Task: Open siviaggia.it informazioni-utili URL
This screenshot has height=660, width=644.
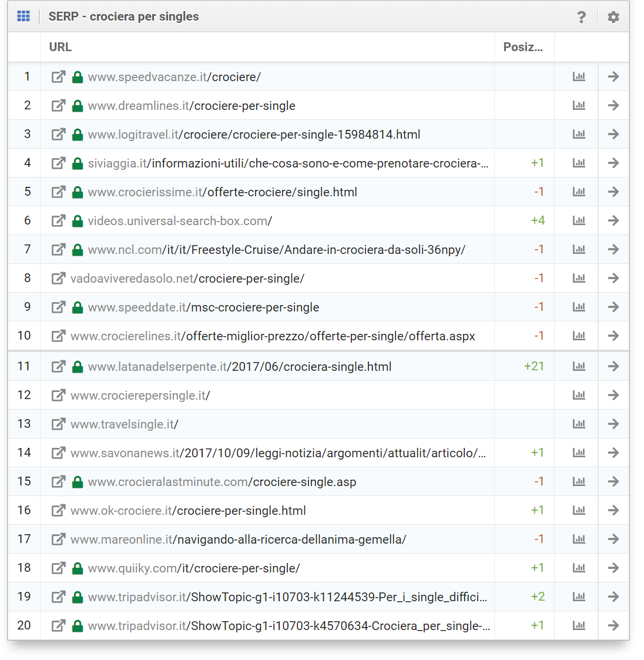Action: point(289,163)
